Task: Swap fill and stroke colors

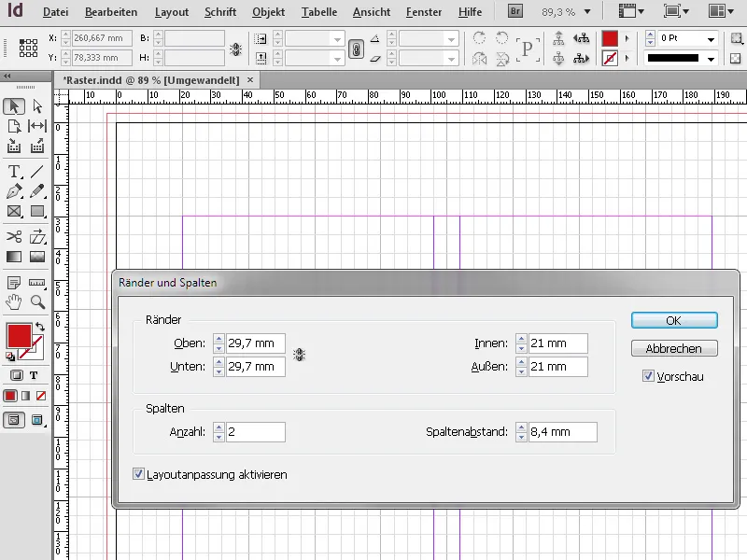Action: pyautogui.click(x=40, y=327)
